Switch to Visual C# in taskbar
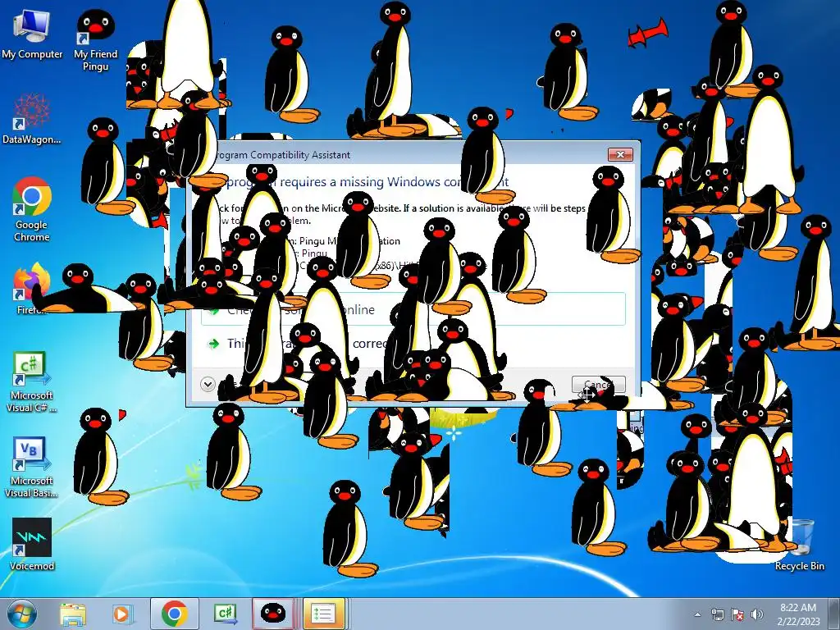Image resolution: width=840 pixels, height=630 pixels. (x=225, y=614)
